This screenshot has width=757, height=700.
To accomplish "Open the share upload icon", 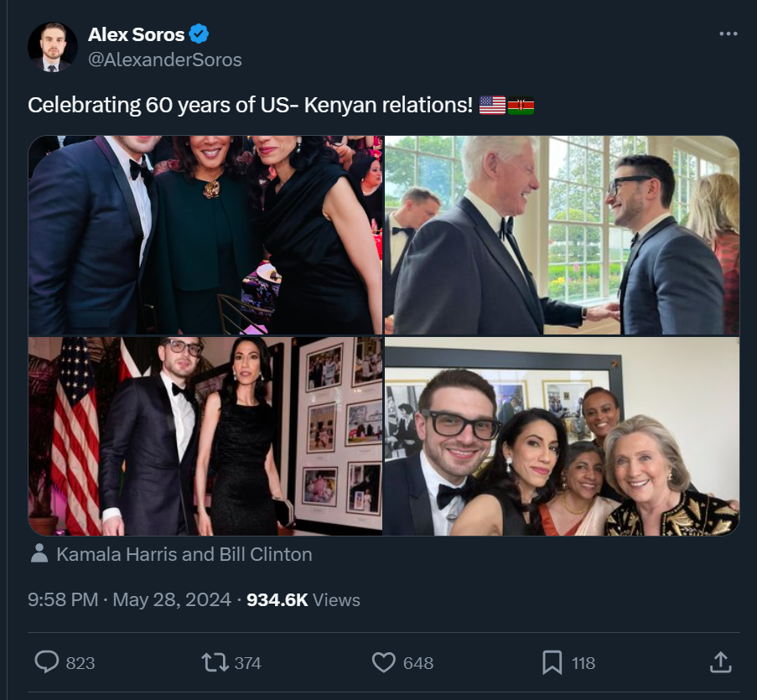I will [720, 662].
